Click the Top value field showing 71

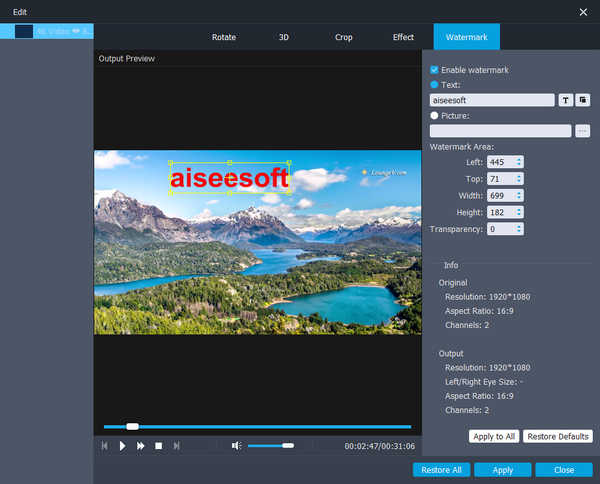(x=501, y=179)
